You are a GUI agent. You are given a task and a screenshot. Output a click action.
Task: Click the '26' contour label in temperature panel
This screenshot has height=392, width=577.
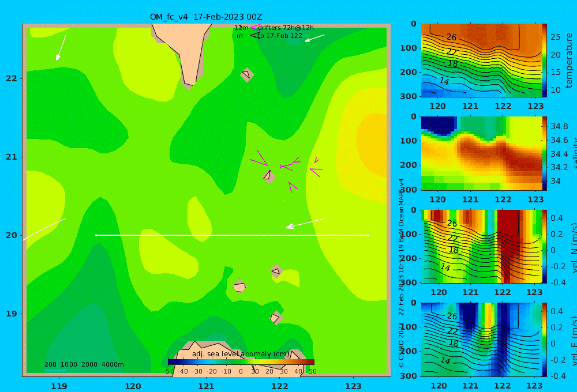452,37
